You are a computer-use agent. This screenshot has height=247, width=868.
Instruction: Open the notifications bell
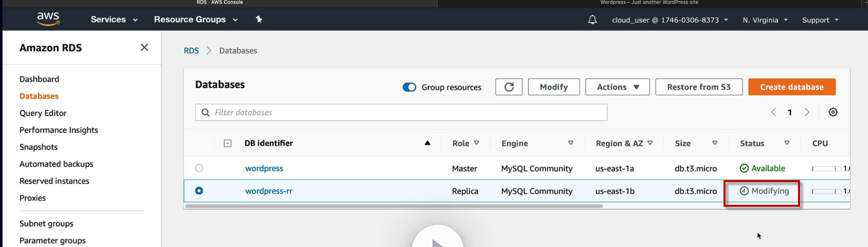593,20
